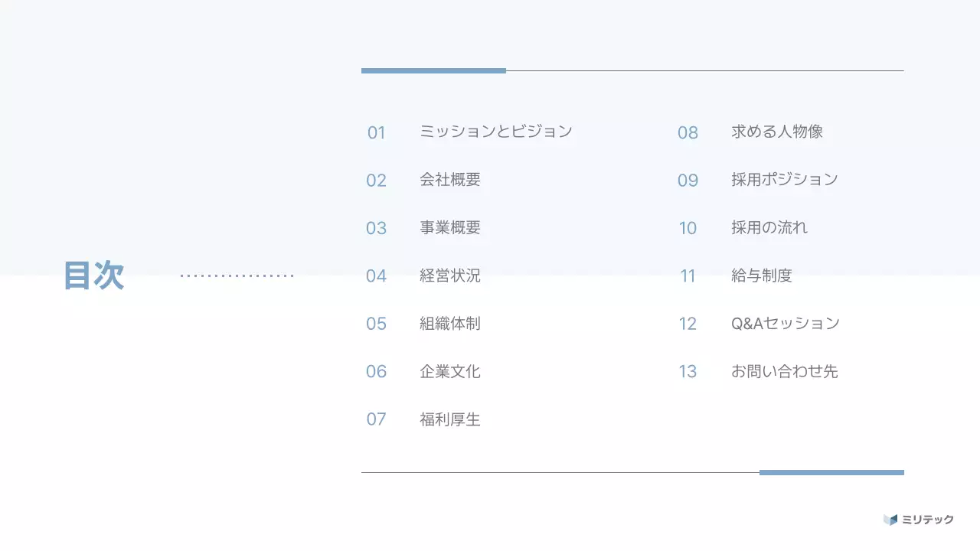The width and height of the screenshot is (980, 551).
Task: Select the お問い合わせ先 item
Action: click(786, 371)
